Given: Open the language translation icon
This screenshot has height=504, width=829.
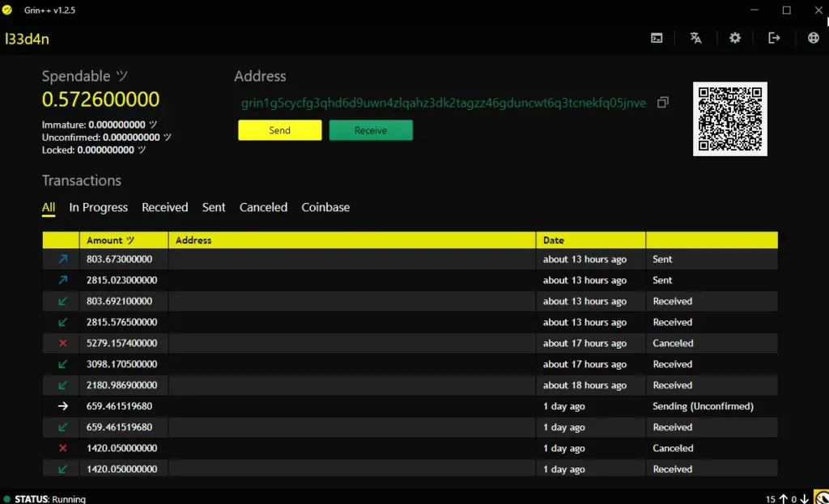Looking at the screenshot, I should [695, 38].
